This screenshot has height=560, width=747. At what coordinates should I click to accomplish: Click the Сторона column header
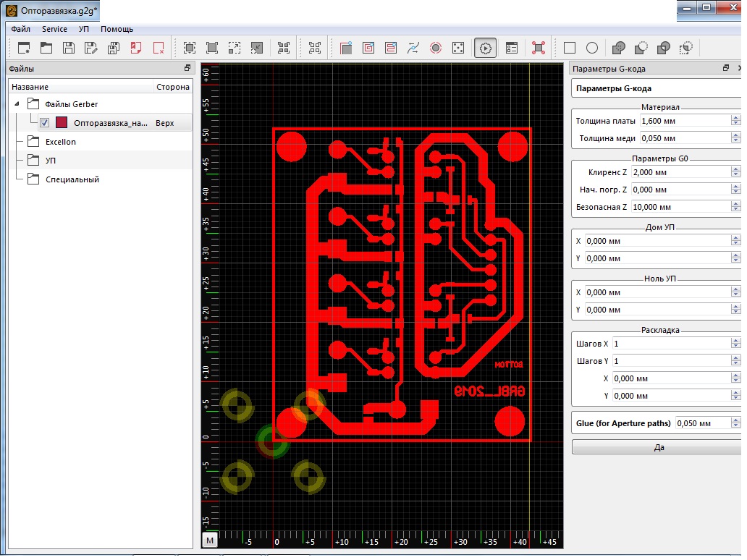pos(172,87)
